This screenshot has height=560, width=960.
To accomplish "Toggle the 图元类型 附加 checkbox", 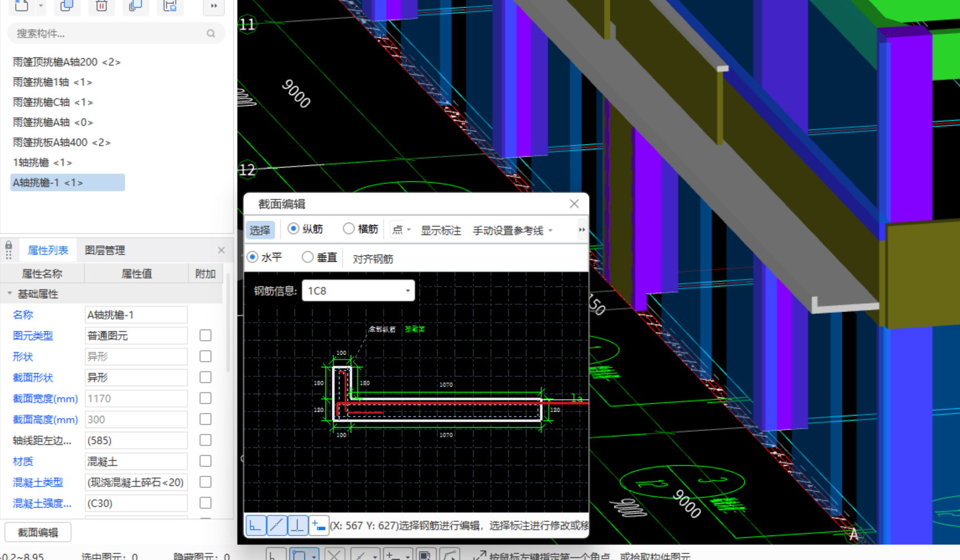I will [x=206, y=335].
